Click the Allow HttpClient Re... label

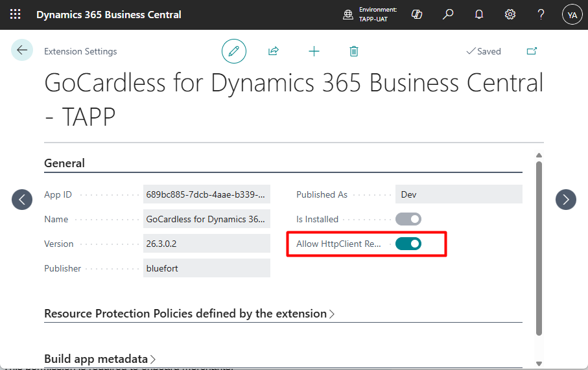tap(338, 244)
